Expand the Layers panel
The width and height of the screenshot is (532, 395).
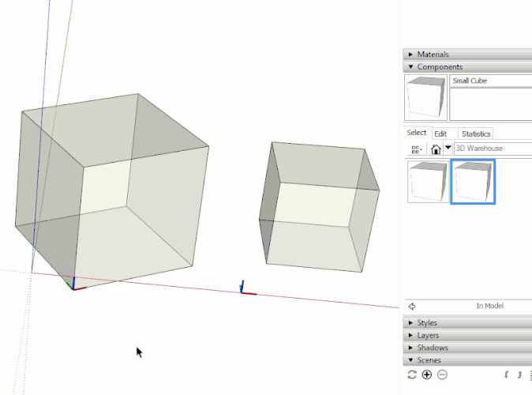point(467,335)
